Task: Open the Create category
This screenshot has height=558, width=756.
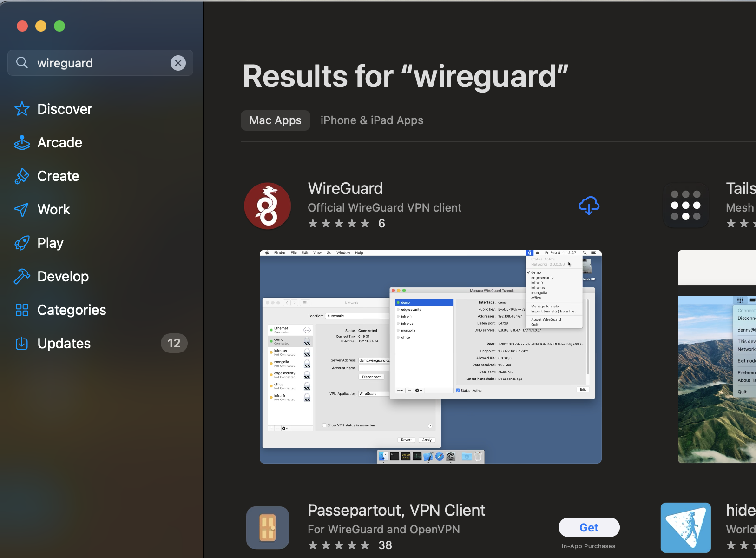Action: coord(58,176)
